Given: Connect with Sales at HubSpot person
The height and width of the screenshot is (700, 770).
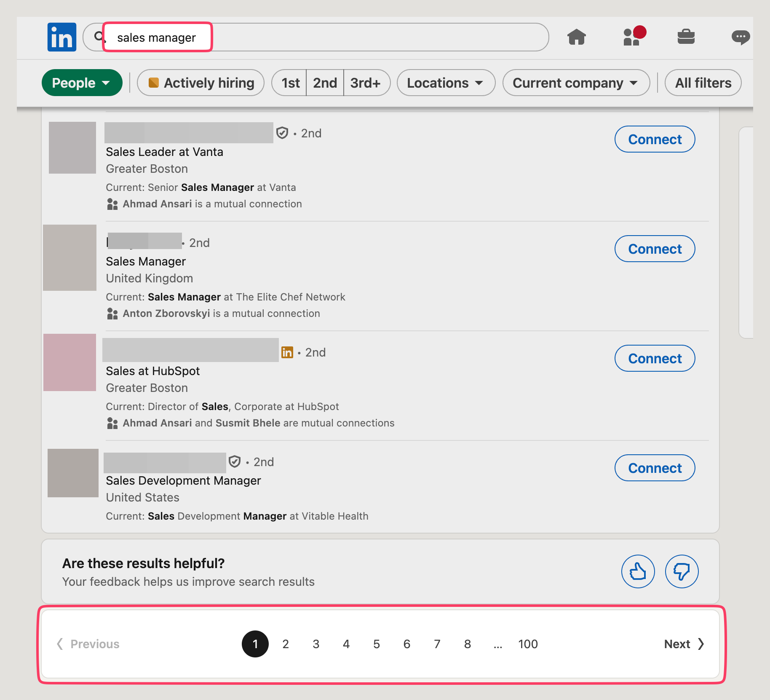Looking at the screenshot, I should click(655, 358).
